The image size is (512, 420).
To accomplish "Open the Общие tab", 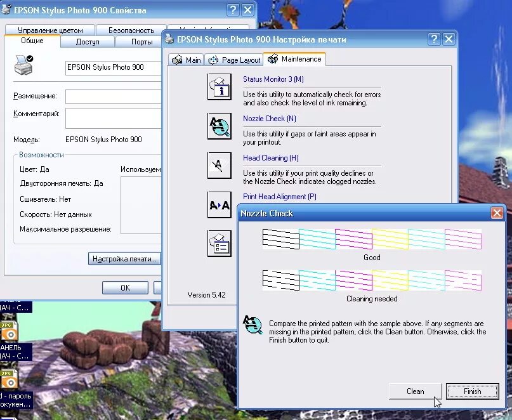I will point(32,41).
